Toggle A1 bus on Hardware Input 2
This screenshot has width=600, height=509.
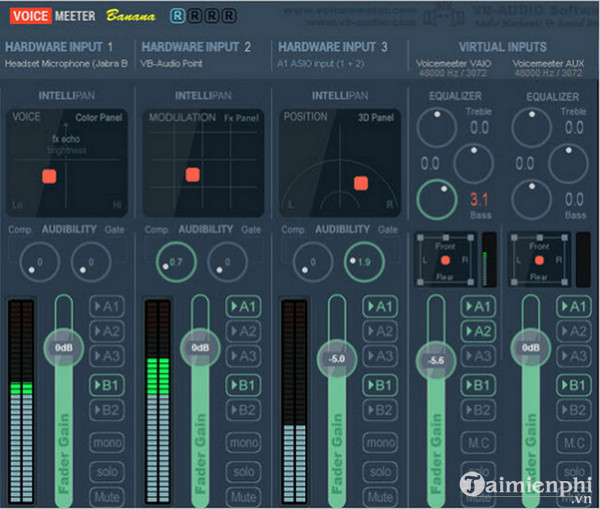click(x=244, y=307)
